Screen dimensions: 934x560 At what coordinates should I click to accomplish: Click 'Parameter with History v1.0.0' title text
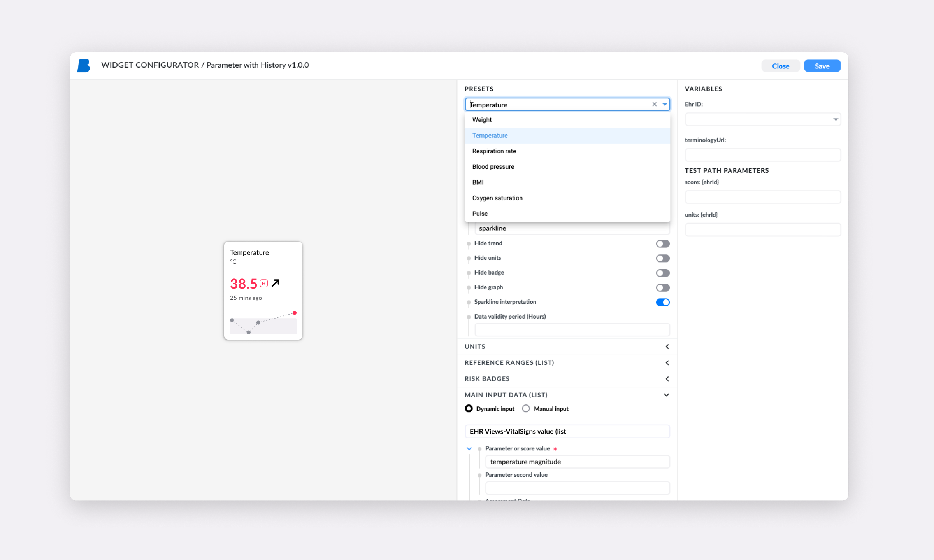point(258,65)
